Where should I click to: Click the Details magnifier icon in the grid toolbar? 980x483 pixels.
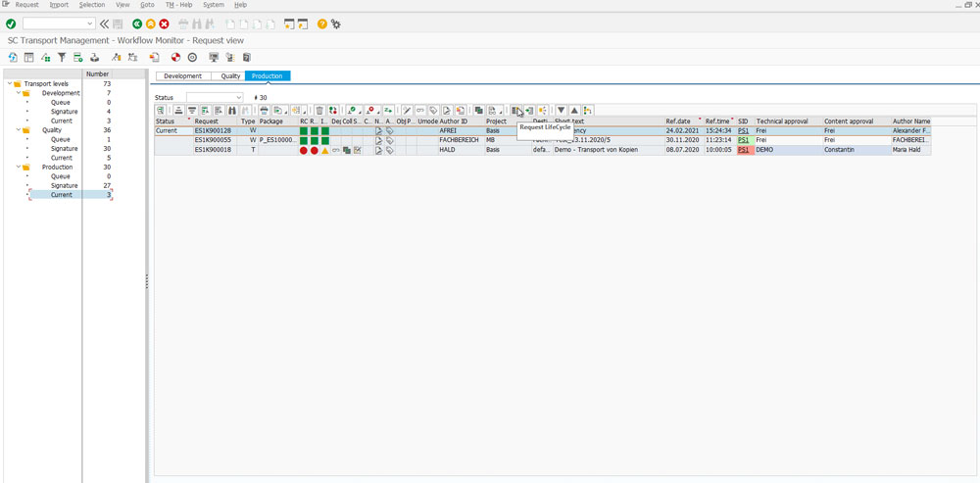tap(161, 110)
